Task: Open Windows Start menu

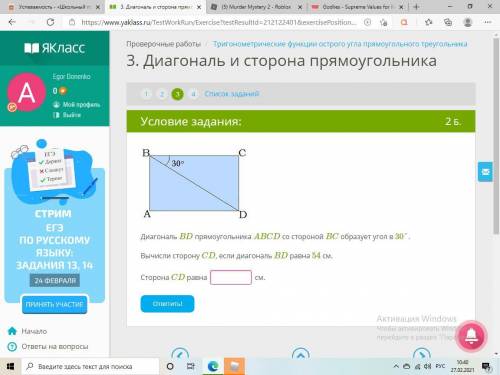Action: coord(10,366)
